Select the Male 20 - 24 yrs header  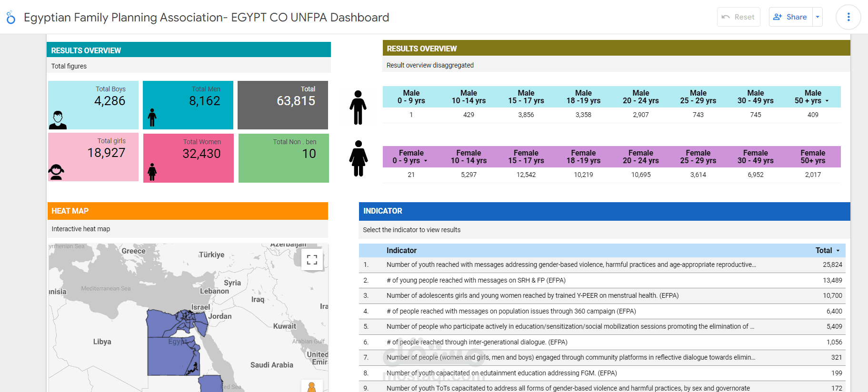[640, 97]
